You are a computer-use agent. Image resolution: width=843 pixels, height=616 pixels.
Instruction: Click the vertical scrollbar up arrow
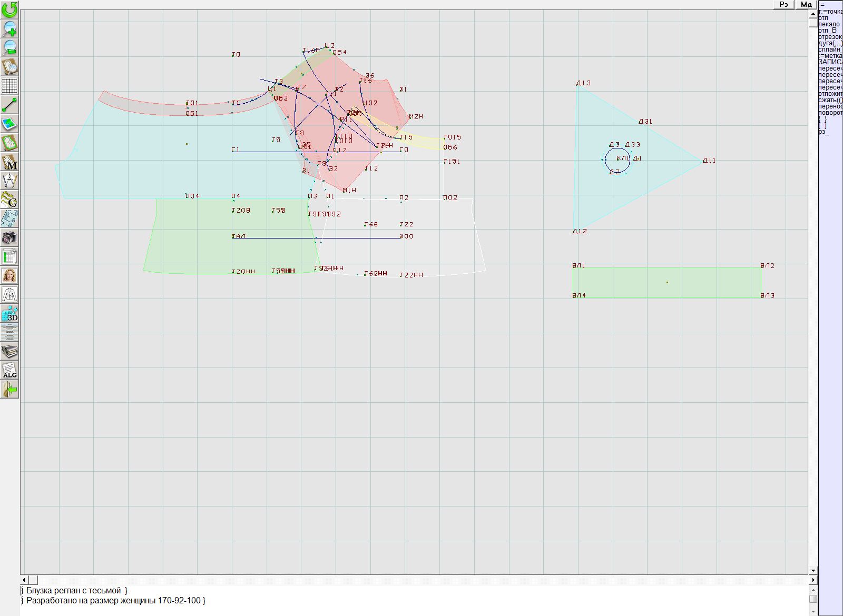pos(813,13)
